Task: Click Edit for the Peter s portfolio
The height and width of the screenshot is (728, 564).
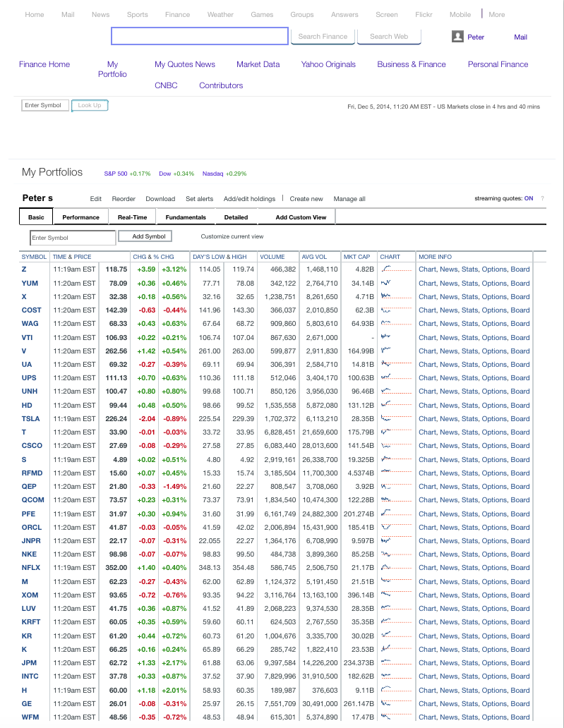Action: 96,199
